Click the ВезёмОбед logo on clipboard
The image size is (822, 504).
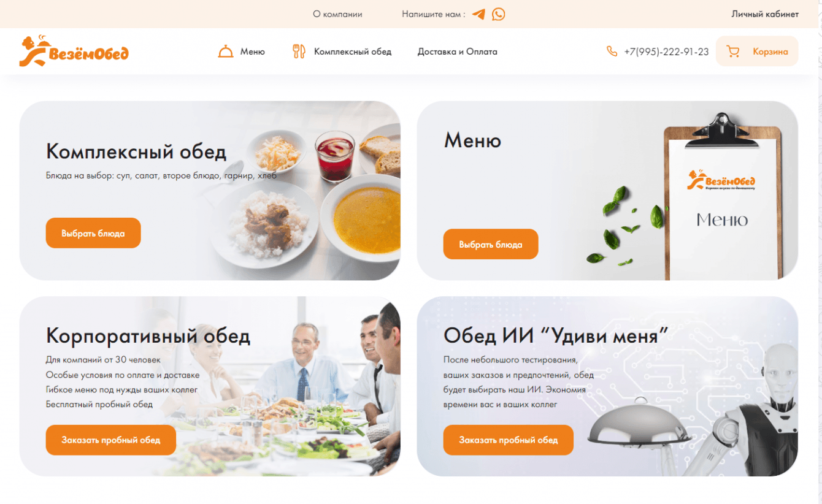pyautogui.click(x=721, y=180)
